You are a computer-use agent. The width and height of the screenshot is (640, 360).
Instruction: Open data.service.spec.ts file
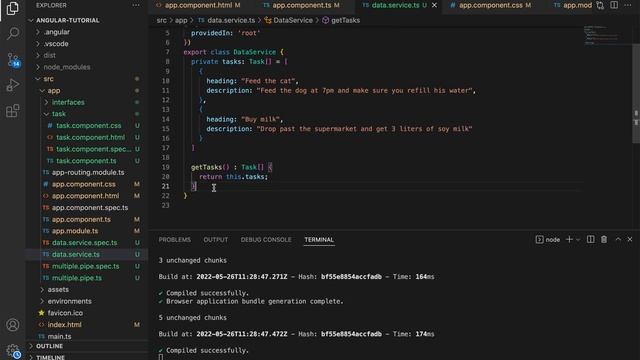87,243
